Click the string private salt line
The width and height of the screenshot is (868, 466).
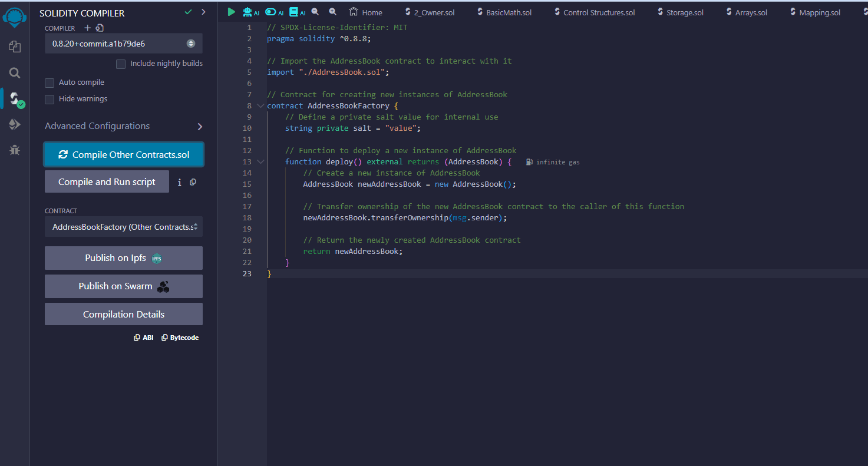coord(353,128)
